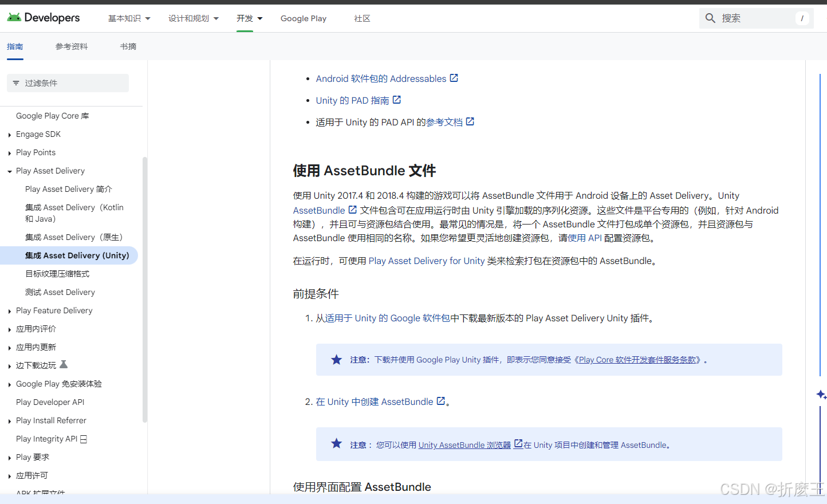The height and width of the screenshot is (504, 827).
Task: Expand the 应用许可 section
Action: tap(10, 476)
